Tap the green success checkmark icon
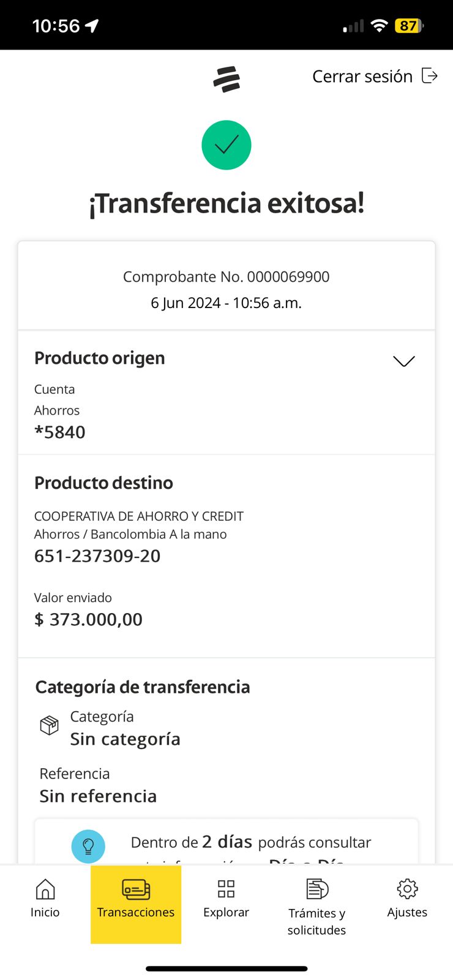Viewport: 453px width, 980px height. [226, 145]
